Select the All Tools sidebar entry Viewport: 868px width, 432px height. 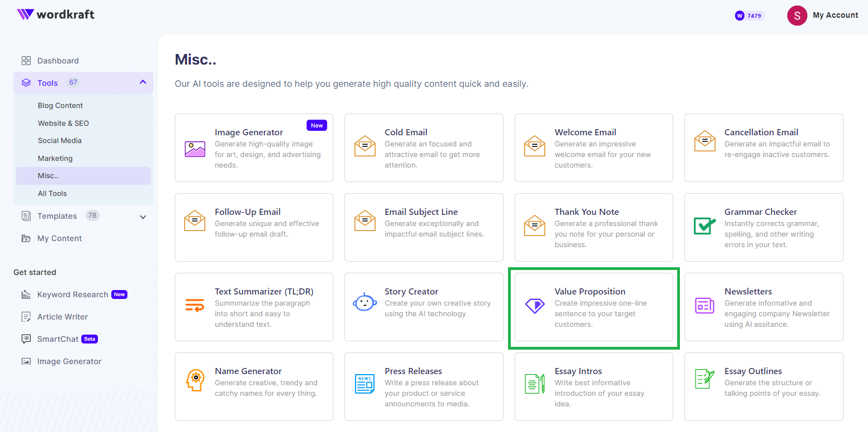(53, 193)
